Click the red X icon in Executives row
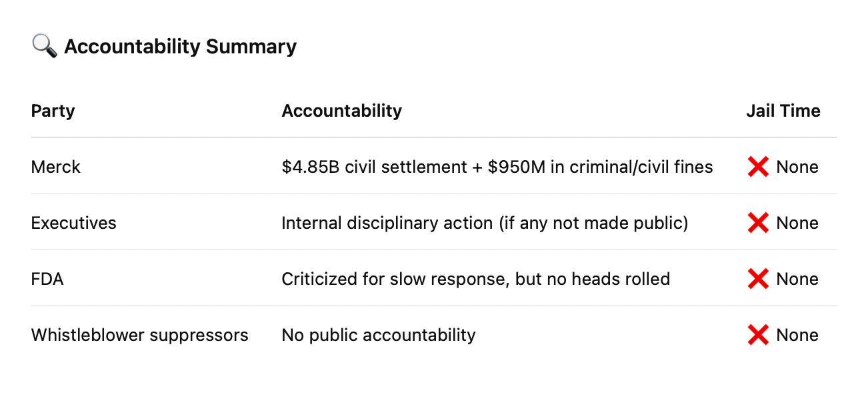The height and width of the screenshot is (395, 868). coord(758,223)
